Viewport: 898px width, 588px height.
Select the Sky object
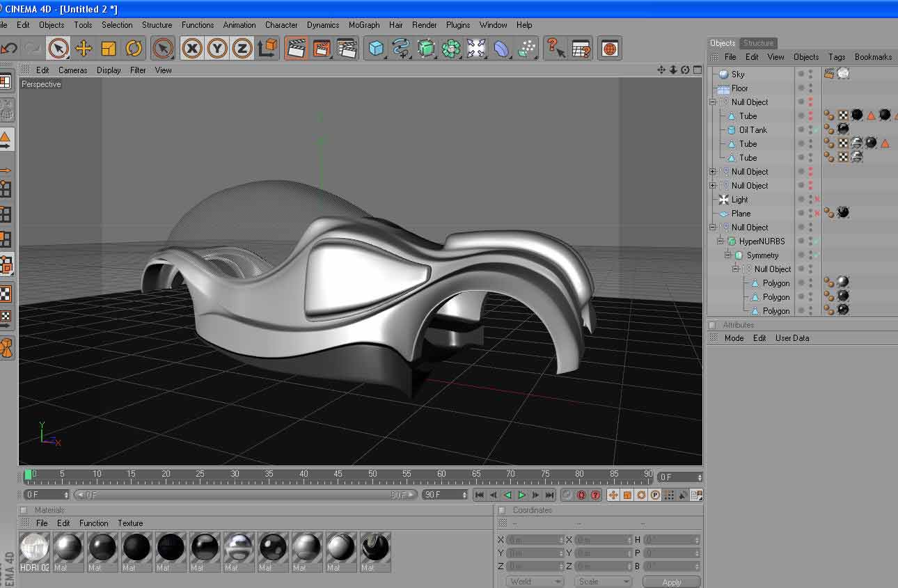tap(738, 74)
